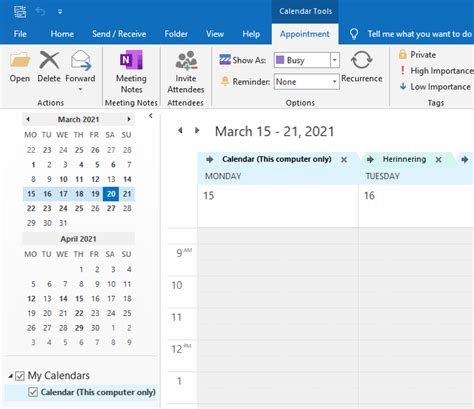Click the 12 PM time slot on Tuesday

tap(416, 356)
